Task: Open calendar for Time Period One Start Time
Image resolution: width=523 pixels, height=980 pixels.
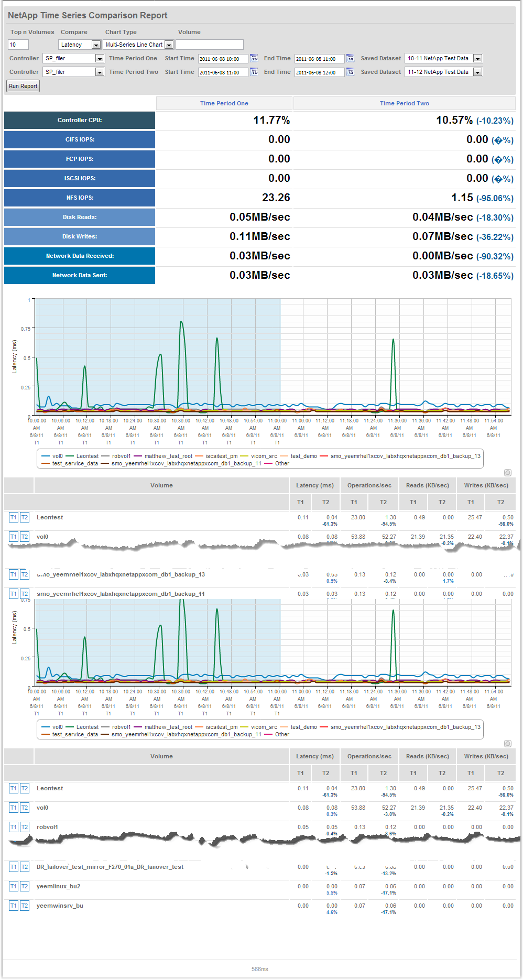Action: click(x=254, y=58)
